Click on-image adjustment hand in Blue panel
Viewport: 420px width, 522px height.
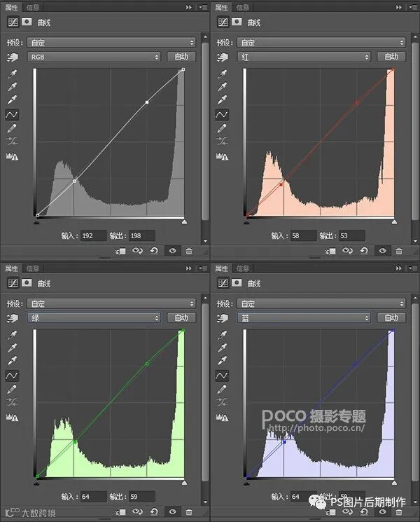click(x=222, y=318)
